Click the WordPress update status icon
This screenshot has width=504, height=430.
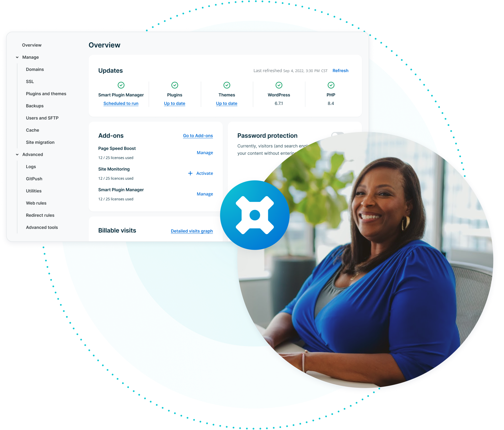pyautogui.click(x=279, y=85)
